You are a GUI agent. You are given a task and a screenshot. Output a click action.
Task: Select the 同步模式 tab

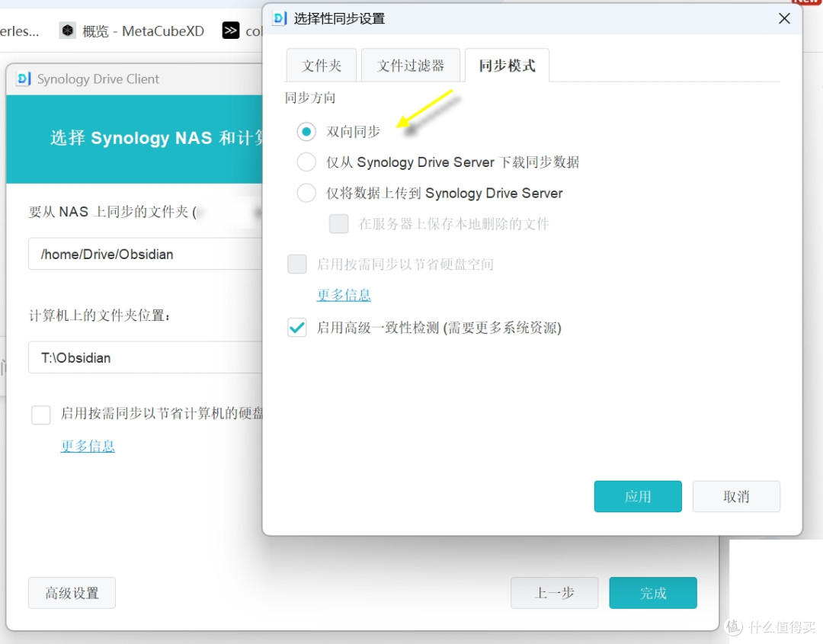pos(507,66)
